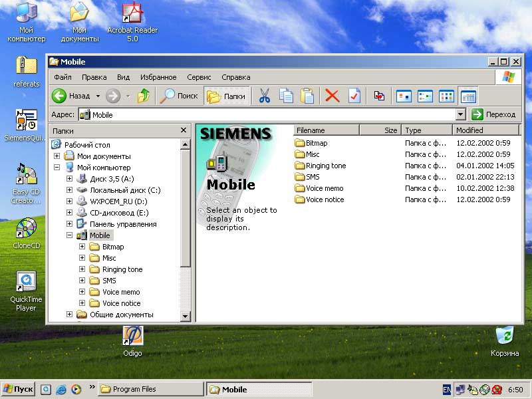The height and width of the screenshot is (399, 532).
Task: Click CloneCD desktop icon
Action: pyautogui.click(x=26, y=233)
